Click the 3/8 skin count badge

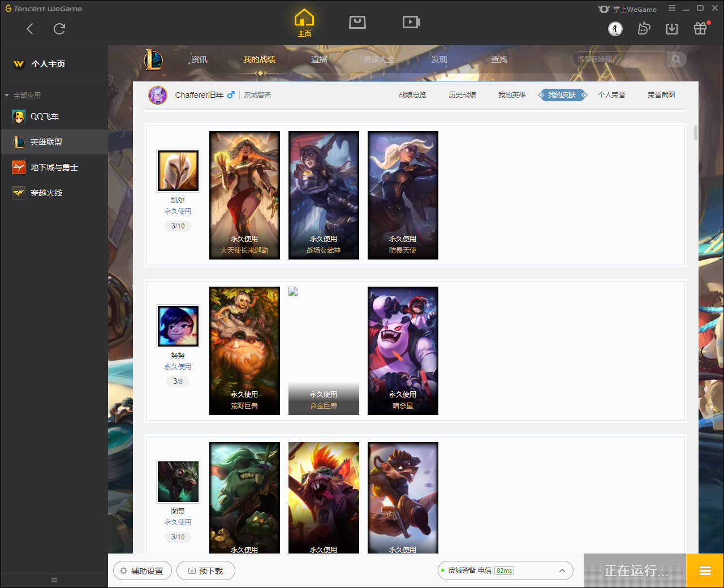[178, 382]
